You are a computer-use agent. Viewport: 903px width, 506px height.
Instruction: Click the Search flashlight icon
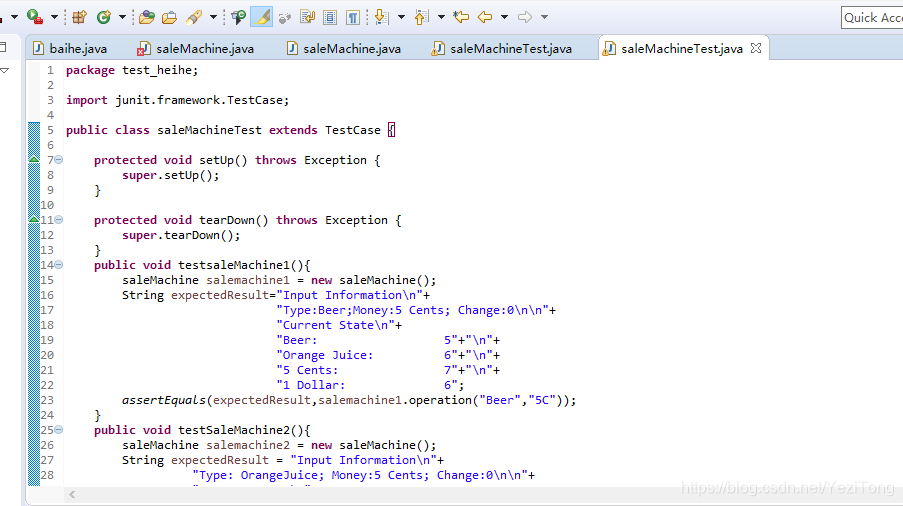tap(194, 17)
